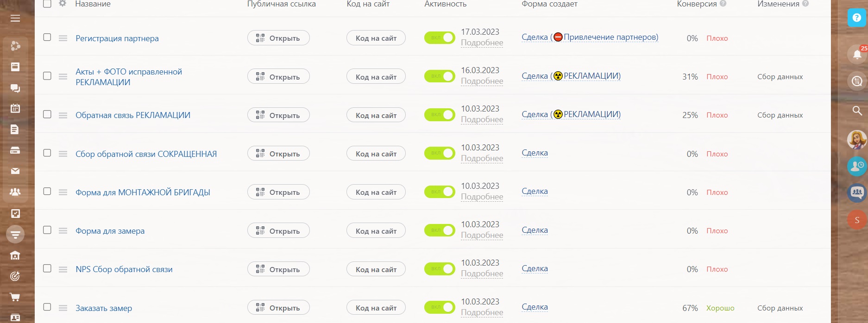The image size is (868, 323).
Task: Open public link for Регистрация партнера
Action: 278,38
